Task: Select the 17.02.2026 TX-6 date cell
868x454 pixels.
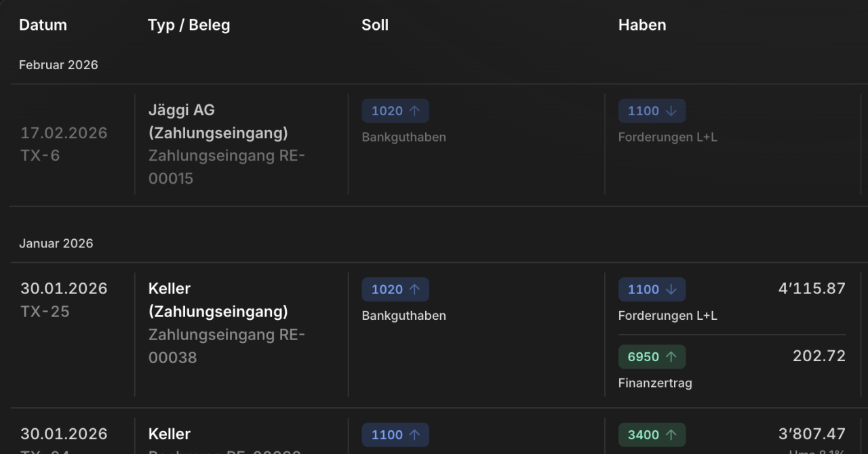Action: (64, 144)
